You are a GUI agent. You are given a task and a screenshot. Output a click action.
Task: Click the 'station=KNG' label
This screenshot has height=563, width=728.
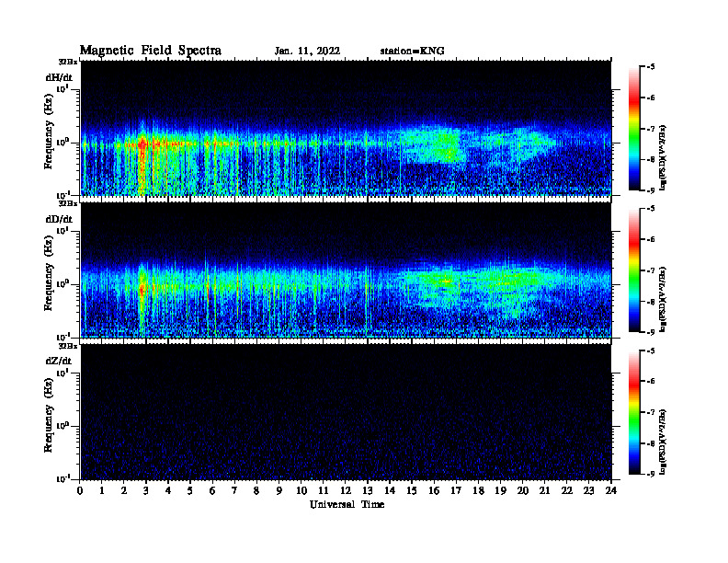click(x=413, y=51)
